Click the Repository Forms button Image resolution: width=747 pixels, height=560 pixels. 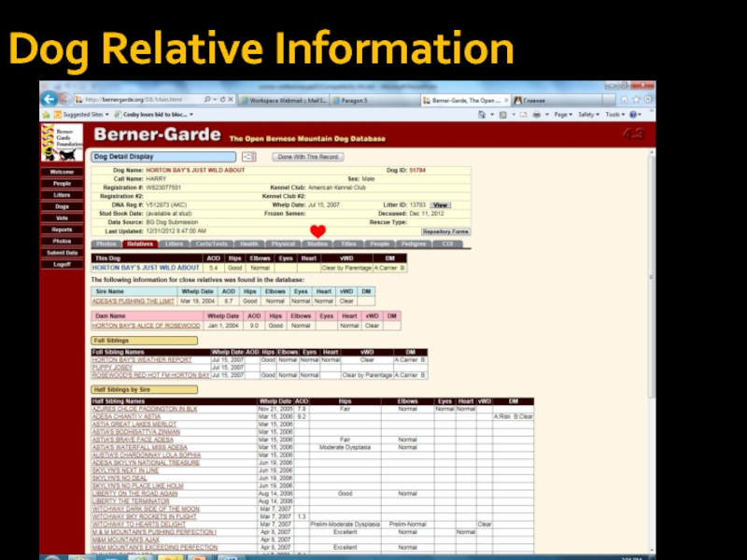tap(445, 231)
